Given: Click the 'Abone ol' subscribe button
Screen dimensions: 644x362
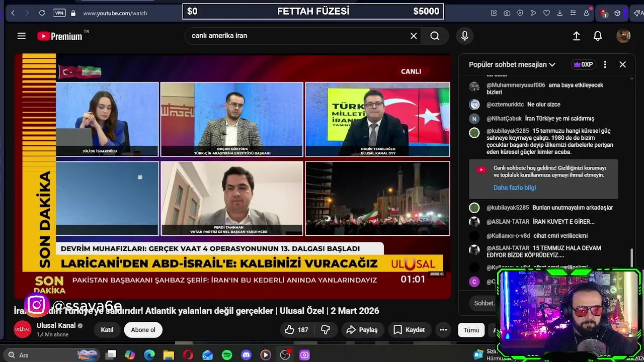Looking at the screenshot, I should (143, 330).
